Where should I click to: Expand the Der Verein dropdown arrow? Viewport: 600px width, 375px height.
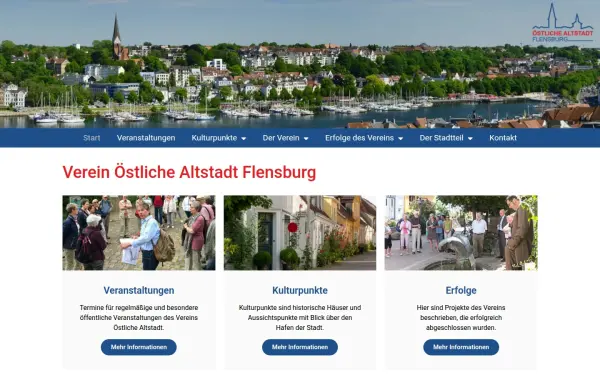click(306, 139)
